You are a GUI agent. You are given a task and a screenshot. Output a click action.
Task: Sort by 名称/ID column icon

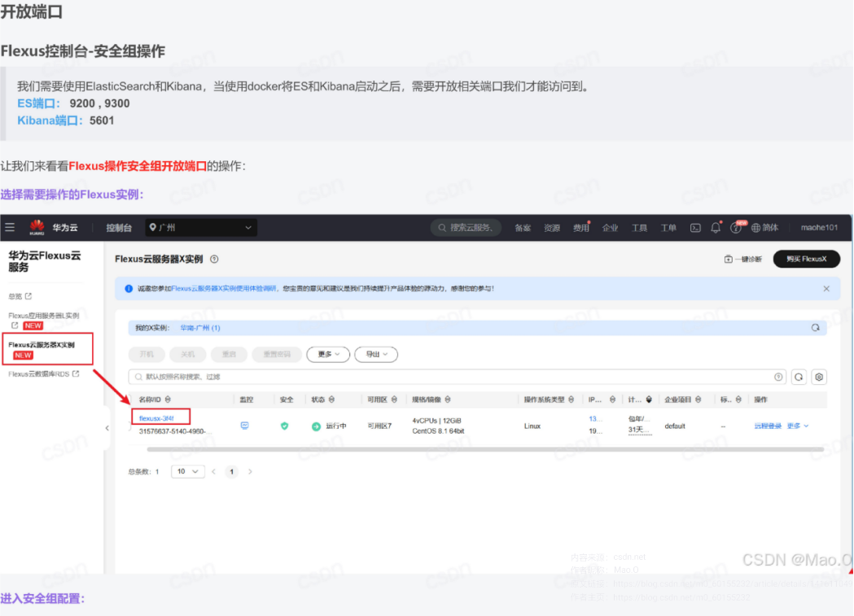coord(168,400)
